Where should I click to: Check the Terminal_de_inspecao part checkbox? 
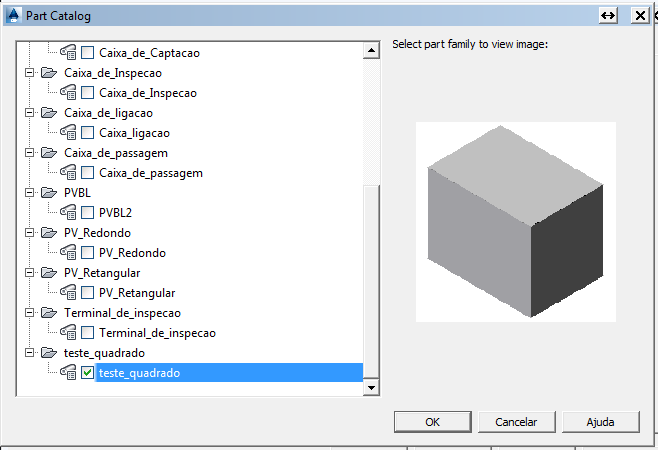tap(87, 332)
